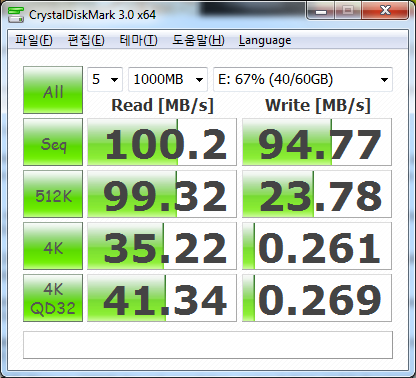The image size is (416, 378).
Task: Minimize the CrystalDiskMark window
Action: pos(321,11)
